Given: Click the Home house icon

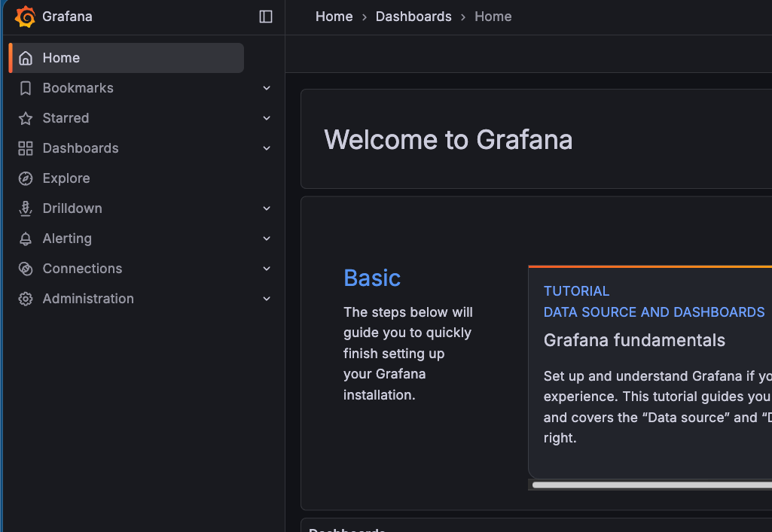Looking at the screenshot, I should coord(26,58).
